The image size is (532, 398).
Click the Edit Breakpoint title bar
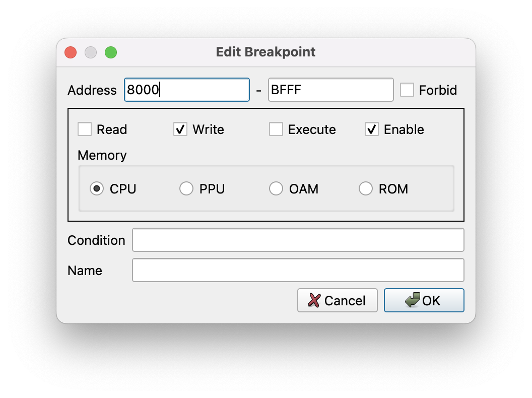(265, 52)
